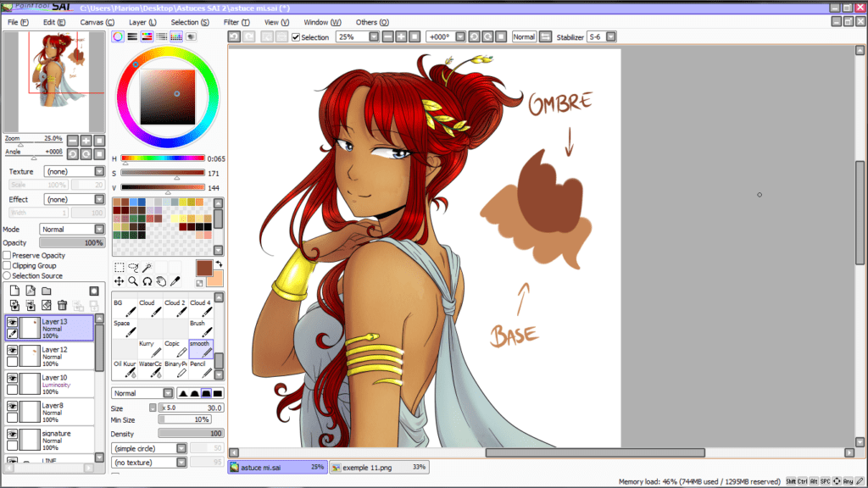This screenshot has width=868, height=488.
Task: Delete the selected layer with trash icon
Action: point(62,305)
